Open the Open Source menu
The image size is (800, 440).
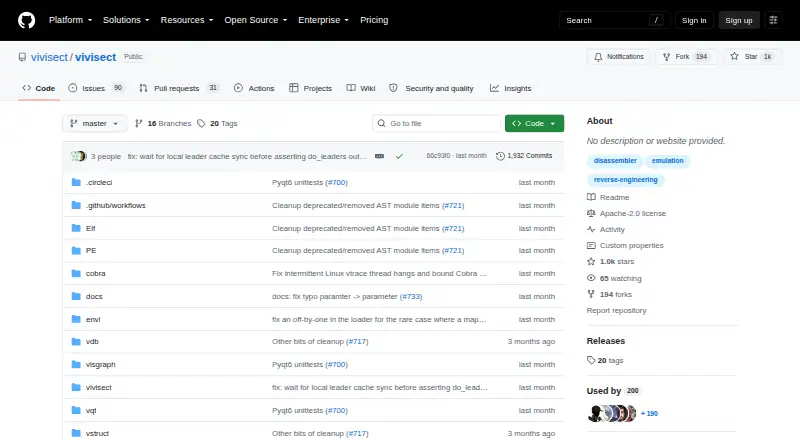pos(256,20)
